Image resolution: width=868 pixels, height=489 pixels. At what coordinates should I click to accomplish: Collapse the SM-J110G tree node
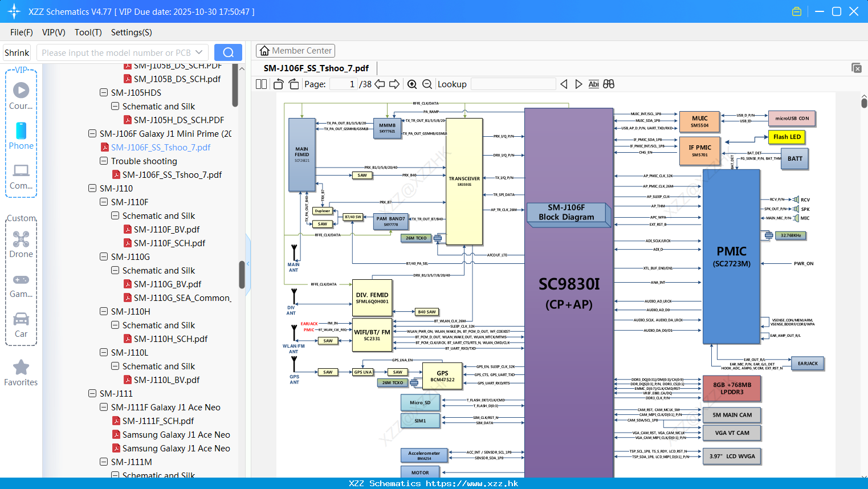104,256
